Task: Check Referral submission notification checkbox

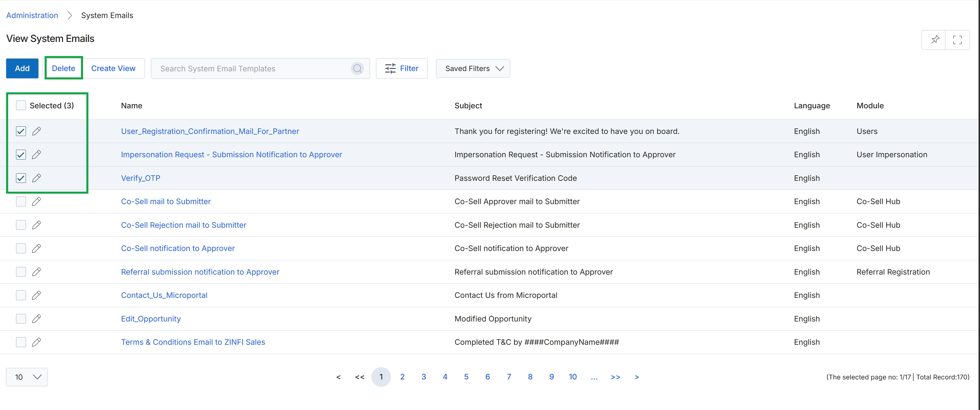Action: [x=21, y=272]
